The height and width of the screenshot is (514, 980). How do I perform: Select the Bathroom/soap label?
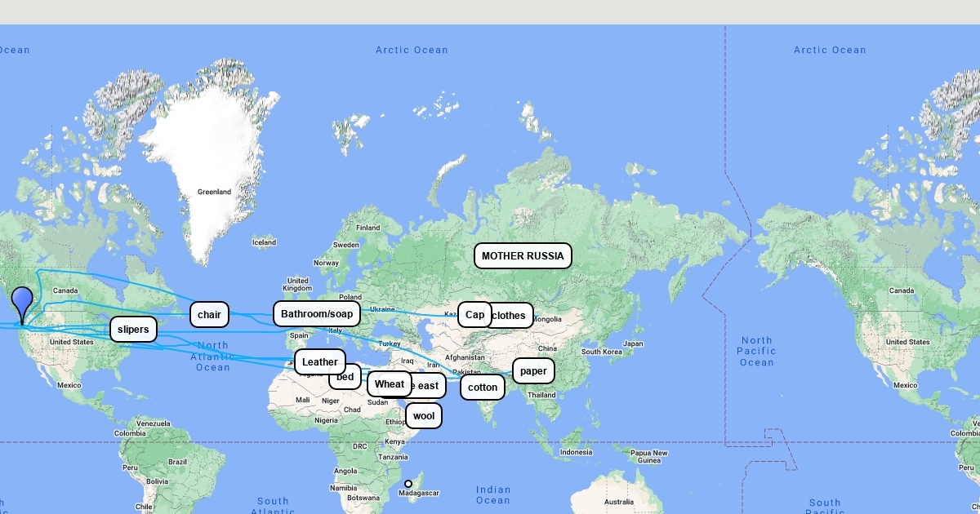[317, 314]
